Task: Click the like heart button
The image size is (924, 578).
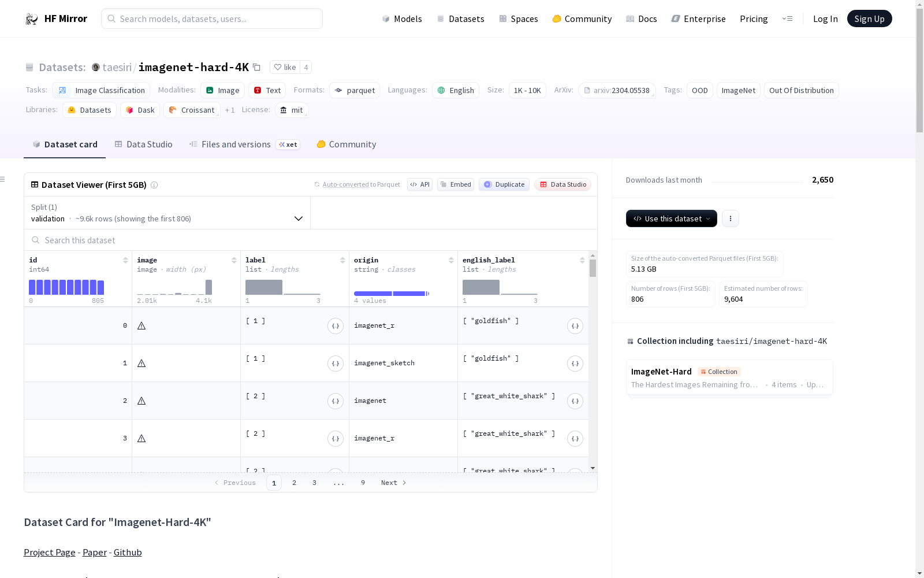Action: 285,67
